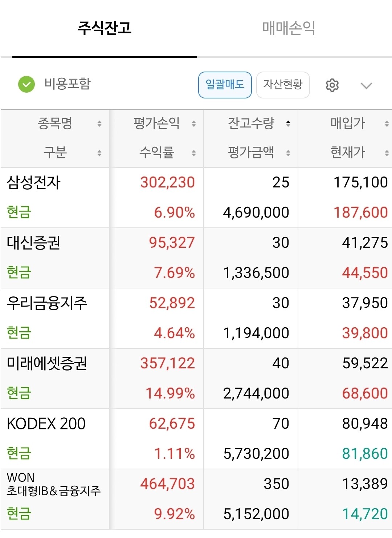This screenshot has width=392, height=538.
Task: Sort by 구분 column arrow icon
Action: [99, 153]
